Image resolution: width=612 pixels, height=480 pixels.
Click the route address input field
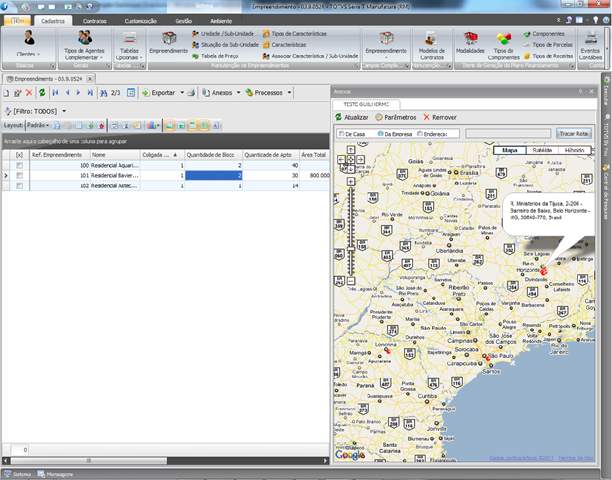point(508,133)
